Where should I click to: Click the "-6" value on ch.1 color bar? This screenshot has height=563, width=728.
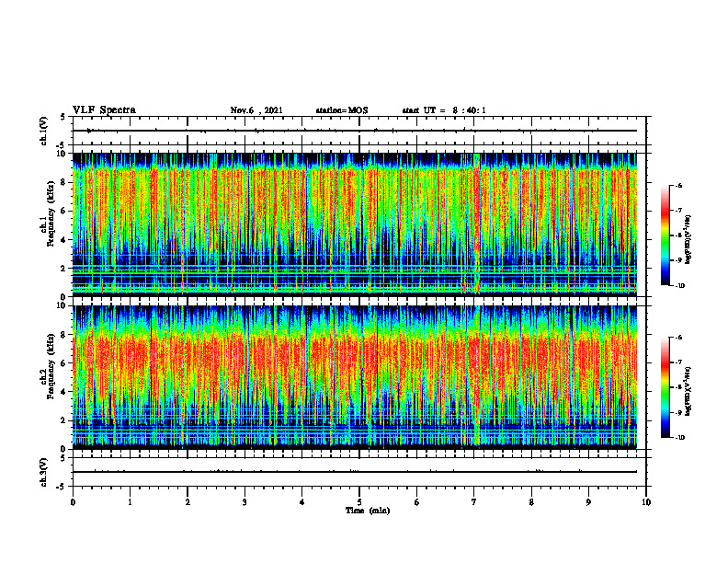point(679,186)
